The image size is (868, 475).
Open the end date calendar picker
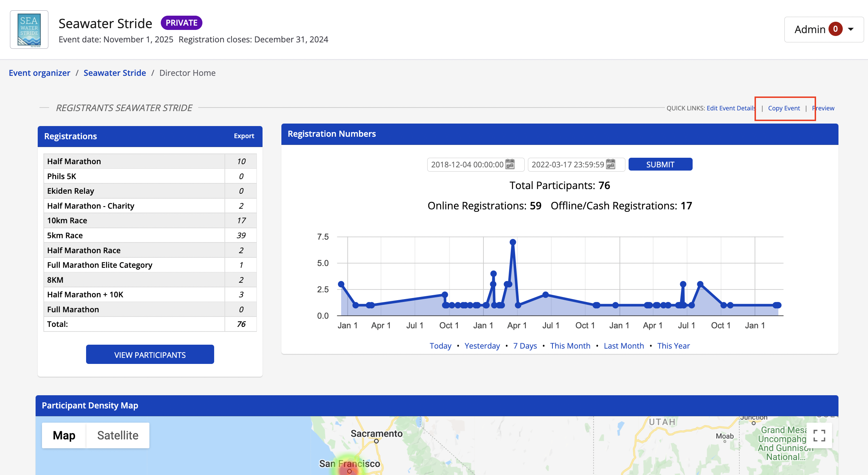610,164
